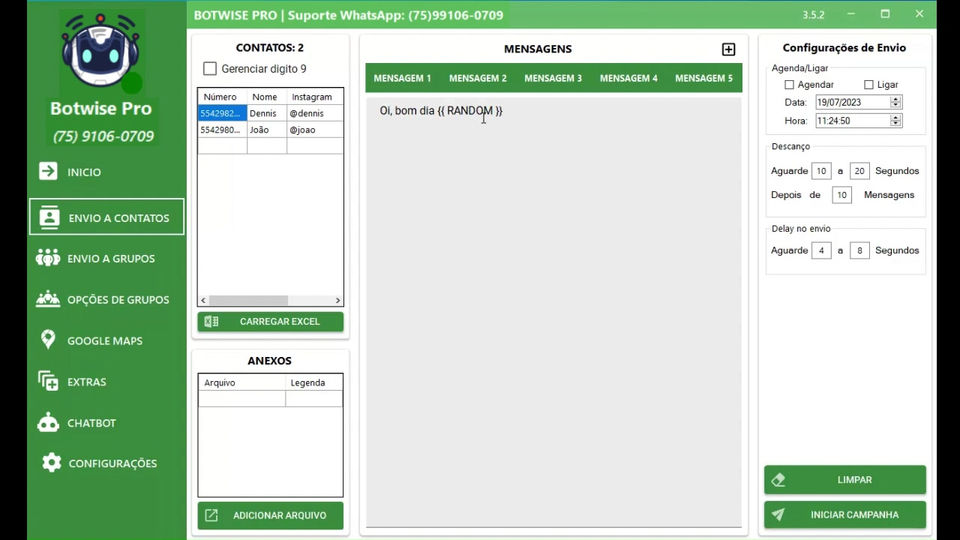960x540 pixels.
Task: Click the paper plane icon on Iniciar Campanha
Action: point(778,515)
